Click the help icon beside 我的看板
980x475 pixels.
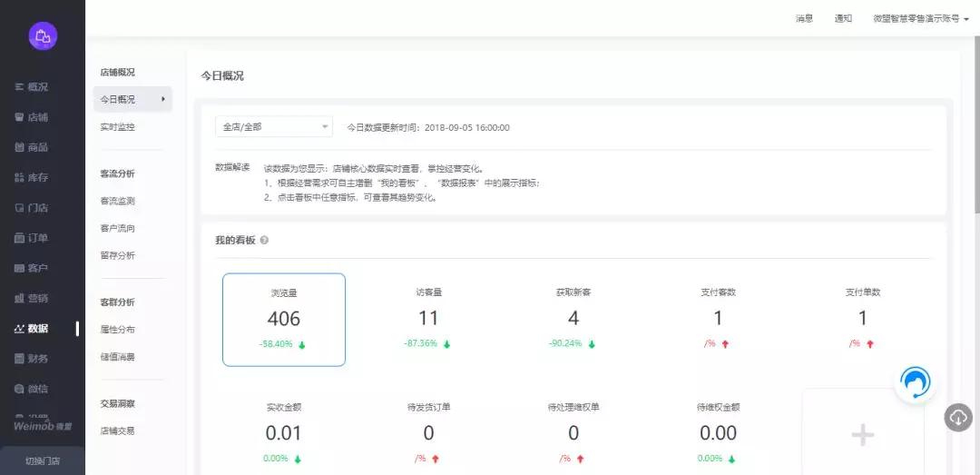(264, 241)
